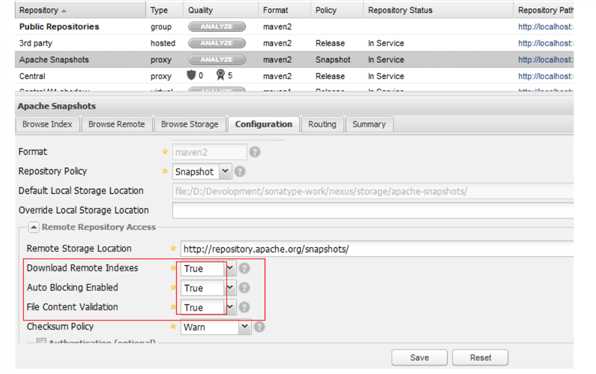Viewport: 596px width, 374px height.
Task: Sort by the Repository Status column header
Action: pyautogui.click(x=438, y=10)
